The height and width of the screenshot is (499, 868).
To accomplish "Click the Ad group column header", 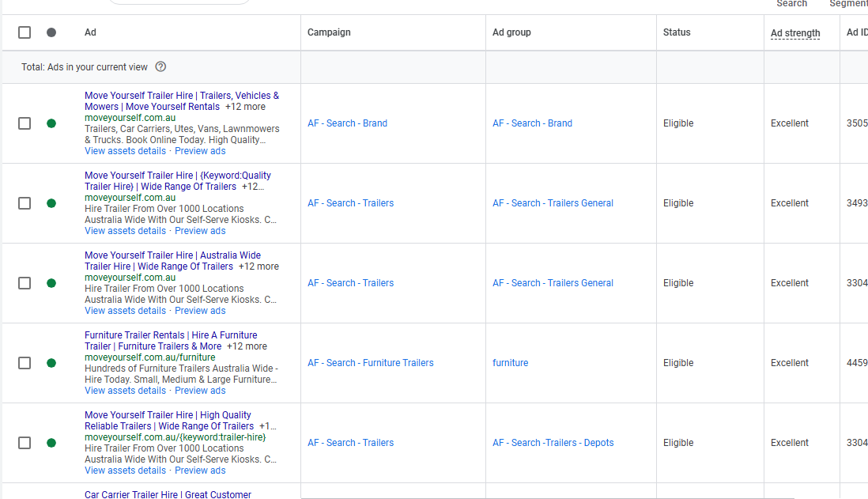I will point(511,32).
